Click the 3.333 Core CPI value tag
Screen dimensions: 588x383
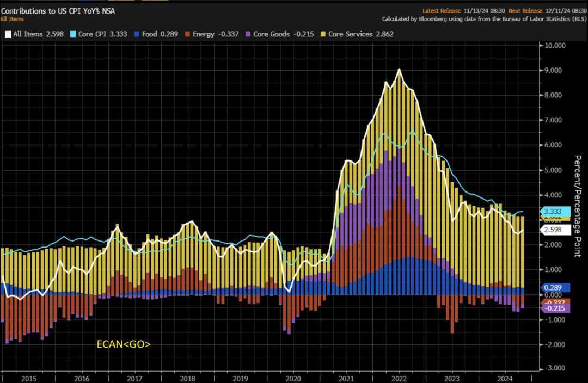554,212
